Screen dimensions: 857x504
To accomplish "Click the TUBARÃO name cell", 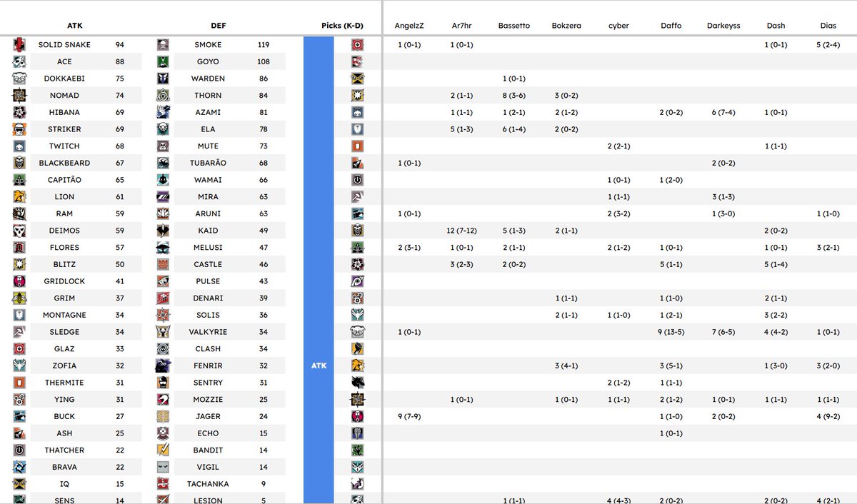I will [208, 163].
